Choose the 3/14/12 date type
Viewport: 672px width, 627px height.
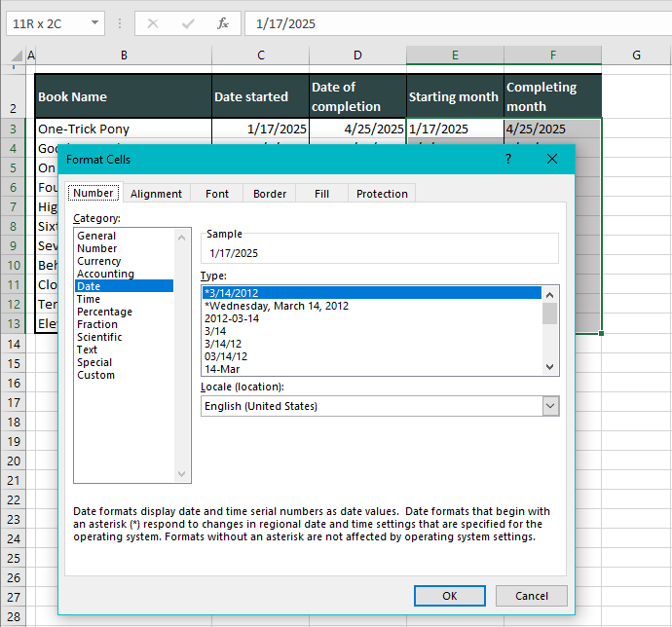point(372,344)
